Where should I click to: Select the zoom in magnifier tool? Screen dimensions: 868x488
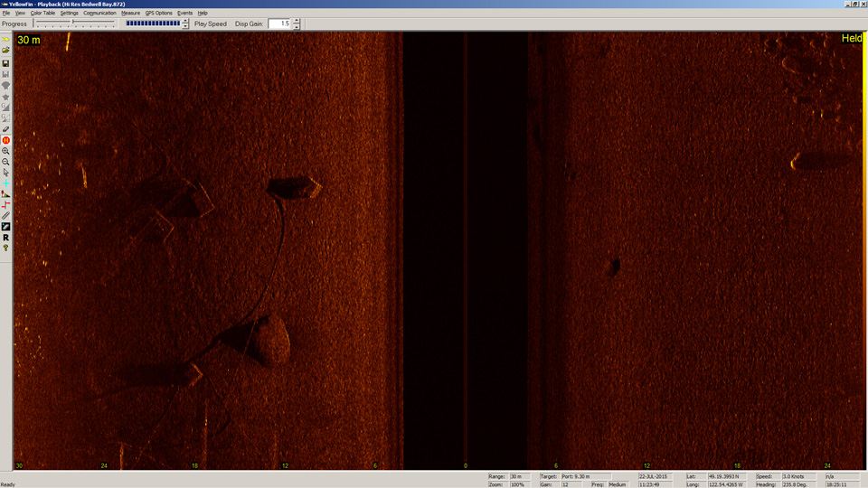click(5, 151)
